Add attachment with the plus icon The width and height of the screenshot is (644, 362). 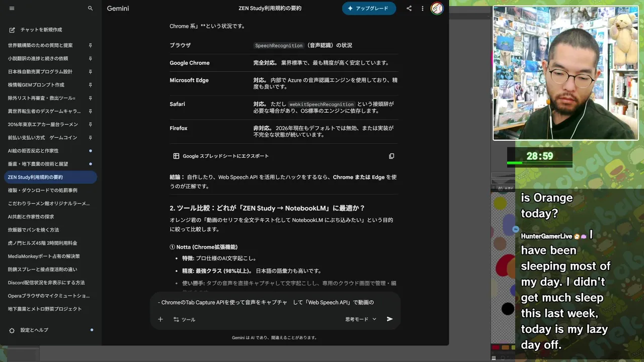coord(160,319)
